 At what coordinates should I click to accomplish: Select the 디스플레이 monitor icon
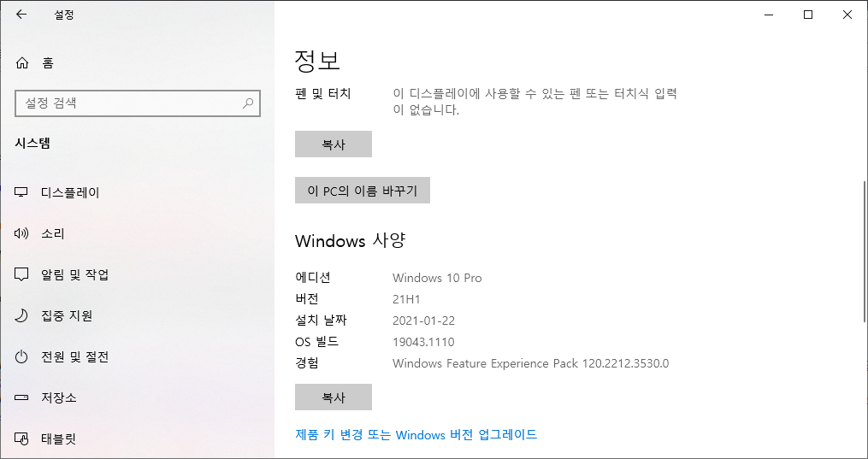[21, 192]
